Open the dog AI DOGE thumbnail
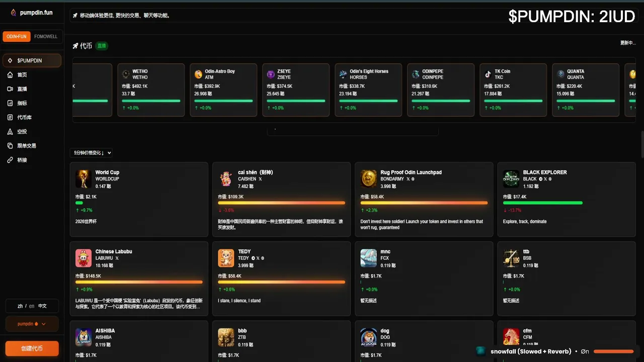The image size is (644, 362). (369, 337)
